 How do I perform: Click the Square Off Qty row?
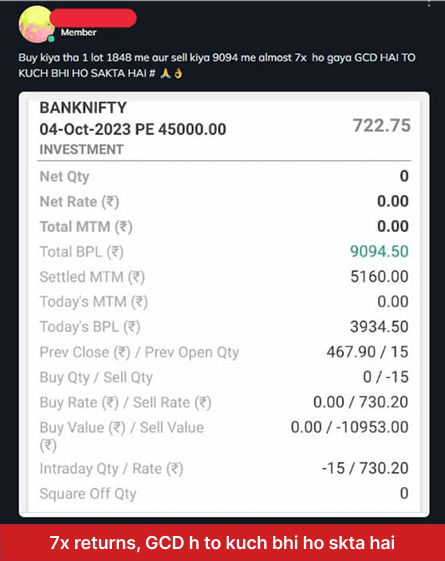(x=224, y=493)
